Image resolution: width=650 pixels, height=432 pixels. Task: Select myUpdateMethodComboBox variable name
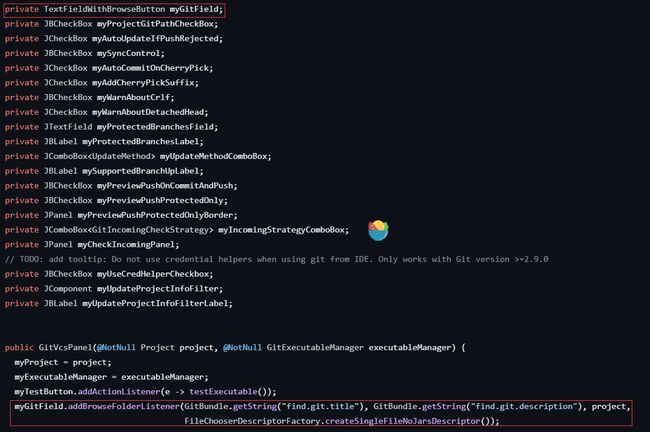pos(213,156)
